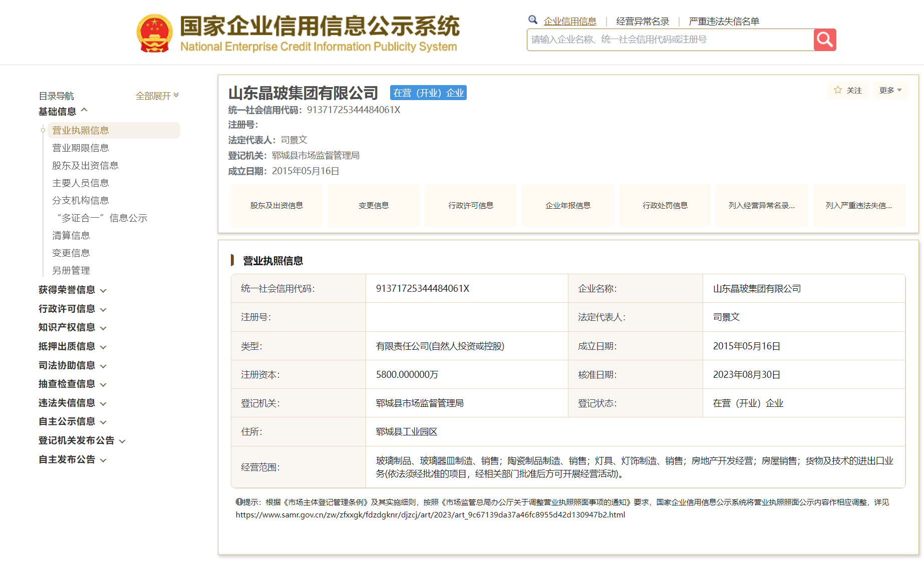Select the 经营异常名录 search tab
This screenshot has height=561, width=924.
[643, 21]
